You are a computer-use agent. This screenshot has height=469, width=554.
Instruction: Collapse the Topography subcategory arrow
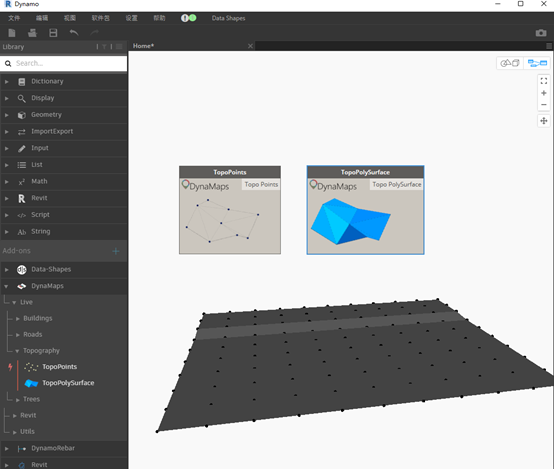17,351
